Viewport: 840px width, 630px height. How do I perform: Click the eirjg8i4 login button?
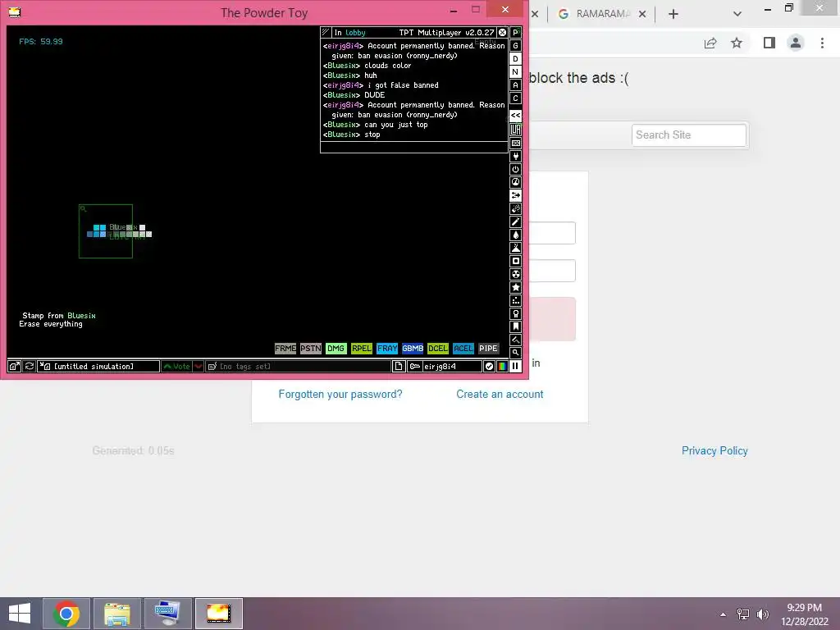tap(445, 367)
